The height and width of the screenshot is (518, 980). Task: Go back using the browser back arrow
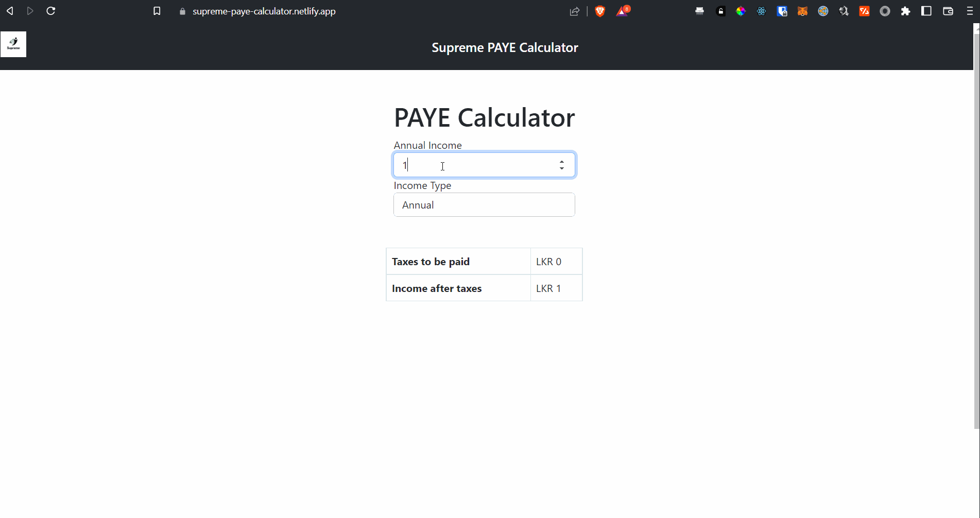click(x=10, y=11)
